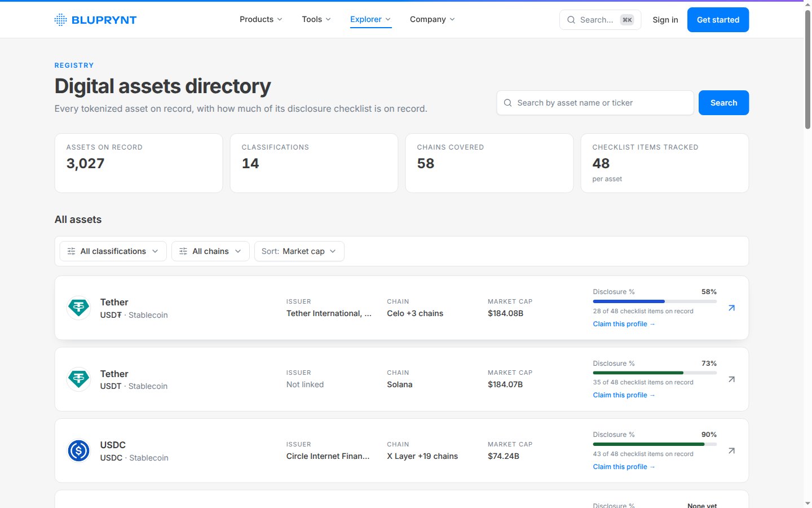Click the Blupryntlogo in the header
This screenshot has width=812, height=508.
coord(95,20)
